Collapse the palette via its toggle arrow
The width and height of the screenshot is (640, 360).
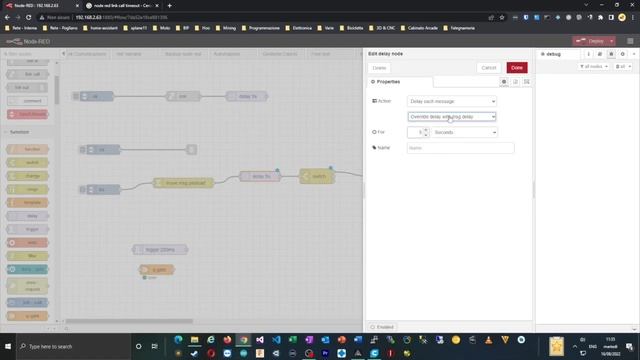tap(63, 54)
